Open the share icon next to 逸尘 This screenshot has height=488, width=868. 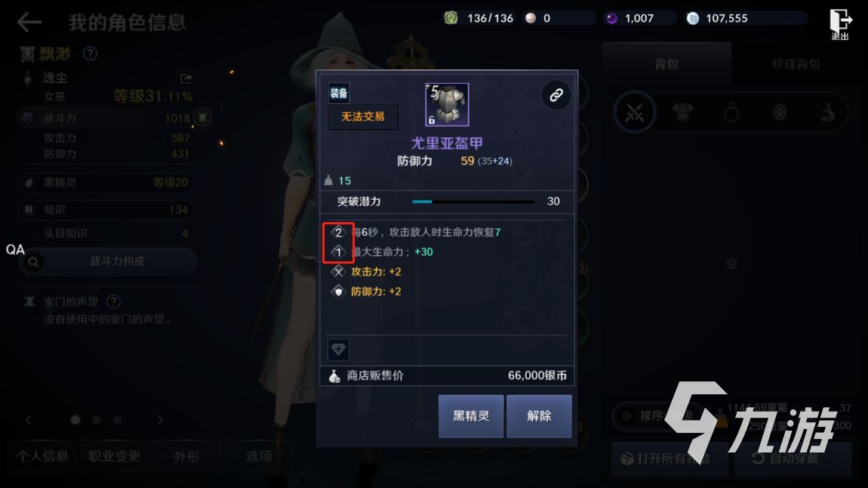point(186,79)
